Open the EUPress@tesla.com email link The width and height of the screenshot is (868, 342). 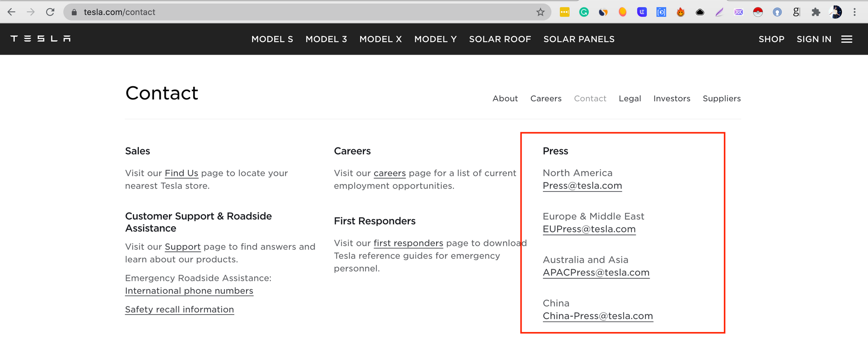point(589,229)
